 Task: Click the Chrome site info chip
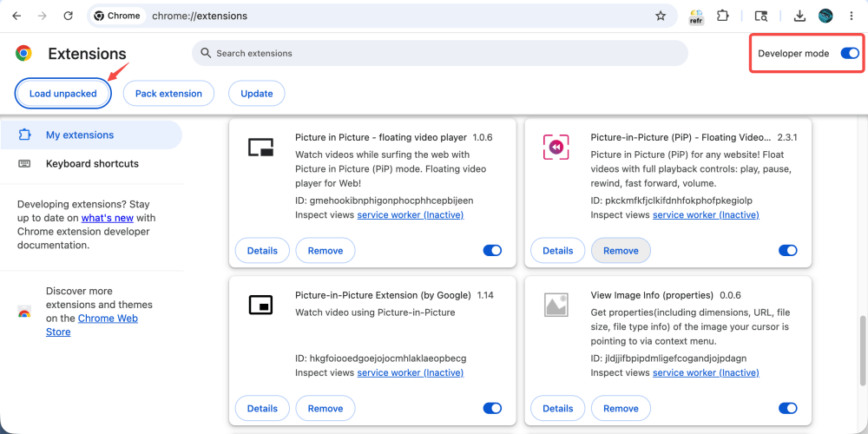click(x=117, y=16)
